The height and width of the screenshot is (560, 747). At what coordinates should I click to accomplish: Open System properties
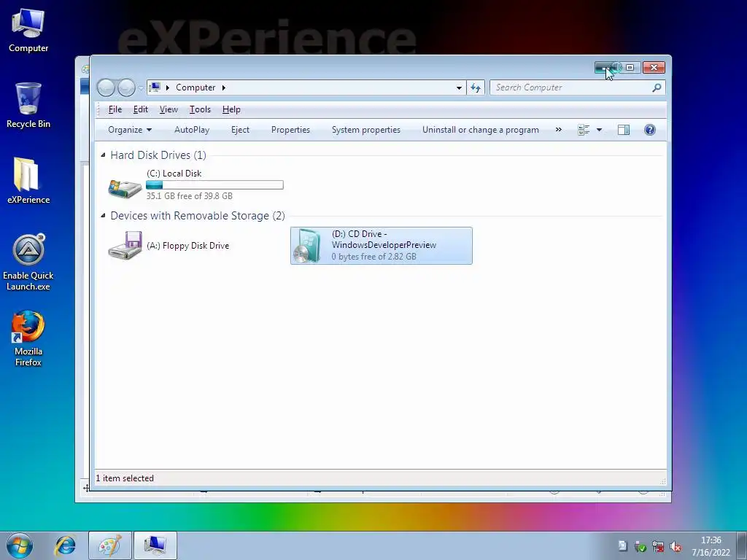(366, 130)
